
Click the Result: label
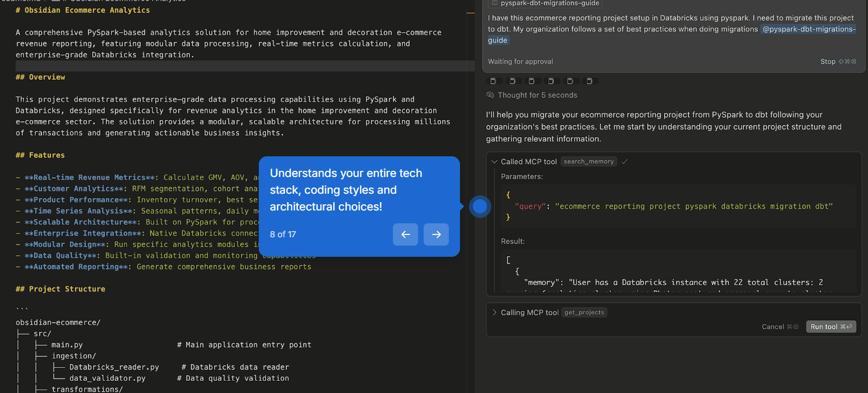coord(513,241)
